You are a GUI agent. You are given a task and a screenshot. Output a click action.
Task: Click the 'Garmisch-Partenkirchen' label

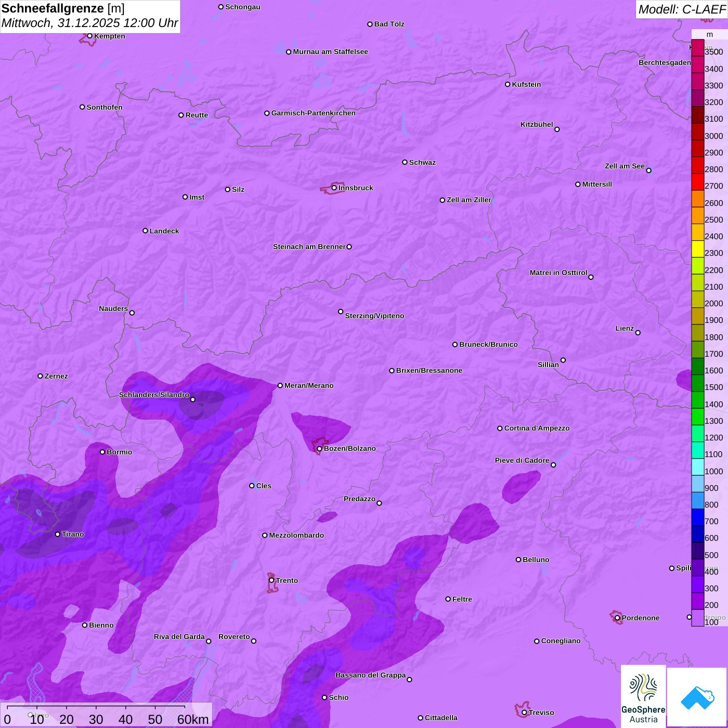314,113
